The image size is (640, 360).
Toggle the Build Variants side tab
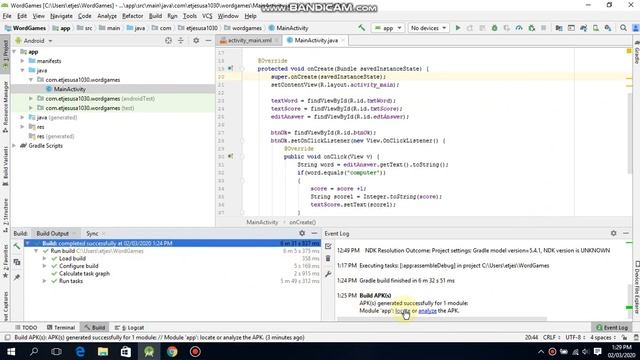click(x=5, y=167)
